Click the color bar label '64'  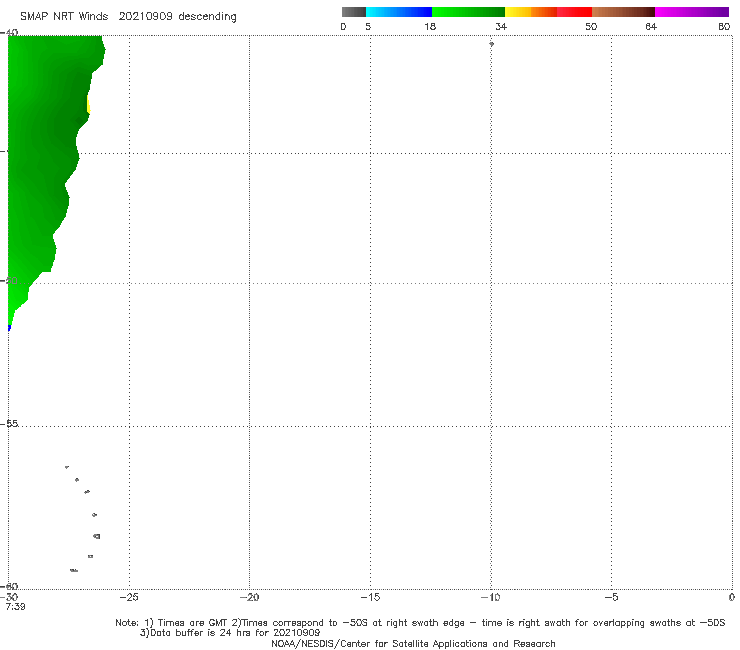[x=651, y=26]
